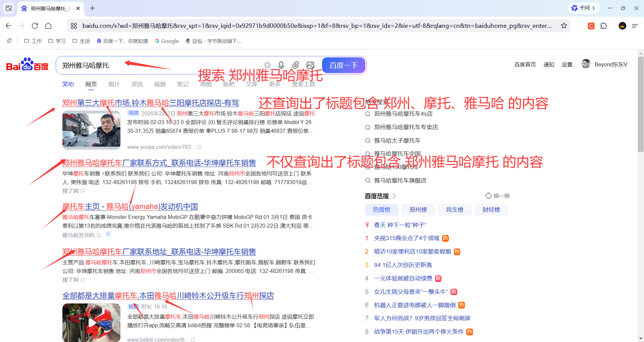Click the orange C extension icon
Image resolution: width=644 pixels, height=342 pixels.
point(591,26)
